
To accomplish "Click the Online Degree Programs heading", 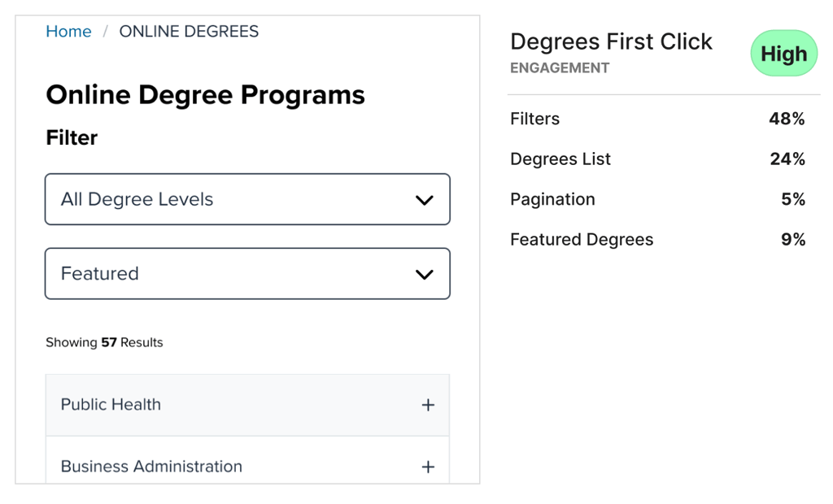I will [206, 95].
